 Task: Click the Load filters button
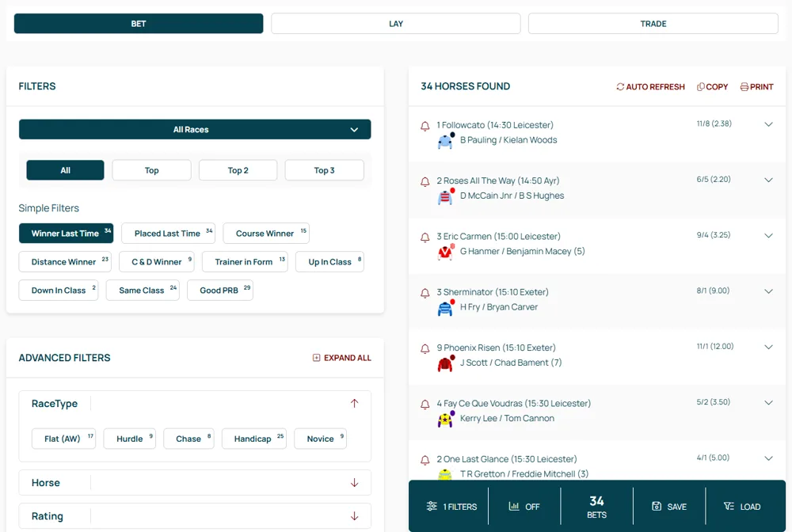(741, 506)
